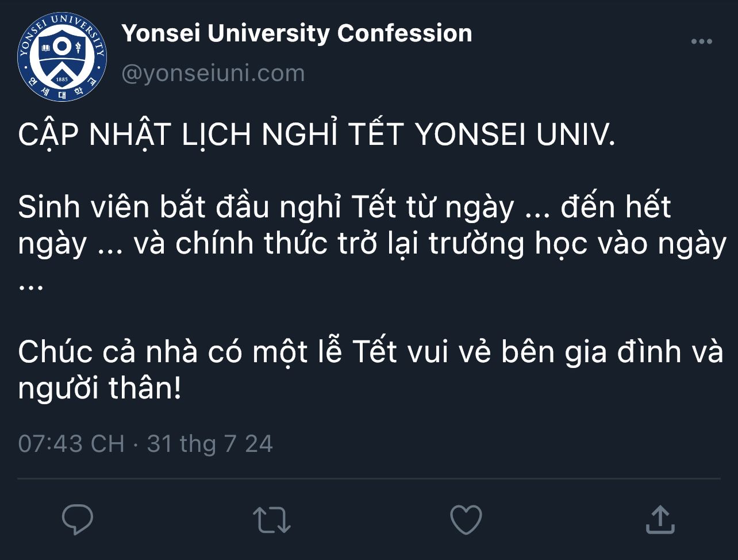Open the Yonsei University Confession profile name
Screen dimensions: 738x560
(297, 33)
